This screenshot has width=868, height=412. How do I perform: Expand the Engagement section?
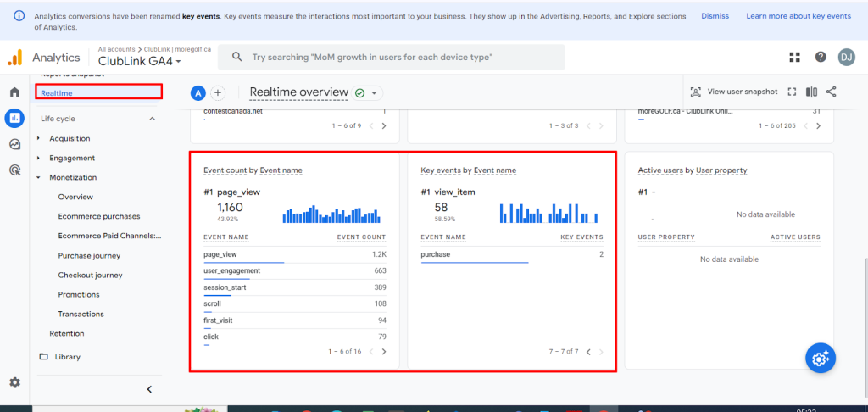pos(71,158)
